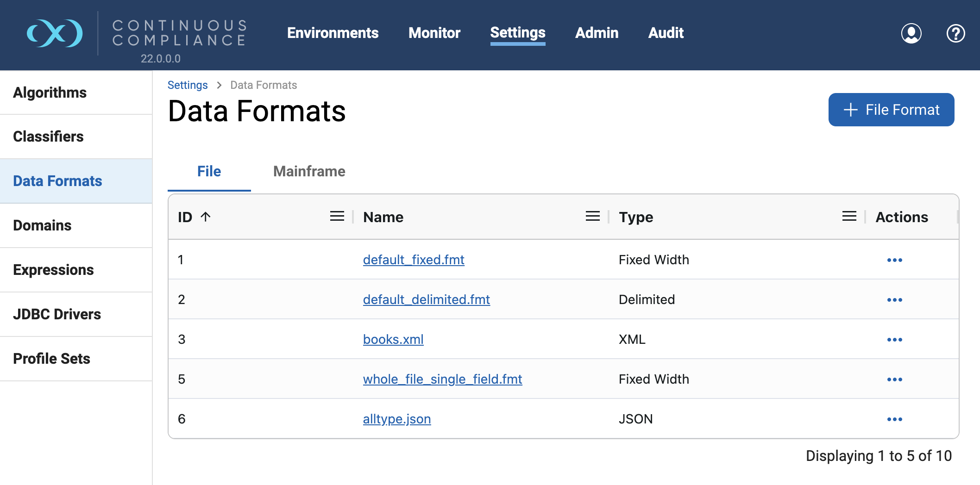This screenshot has height=485, width=980.
Task: Click the ID cell showing 3
Action: pyautogui.click(x=182, y=340)
